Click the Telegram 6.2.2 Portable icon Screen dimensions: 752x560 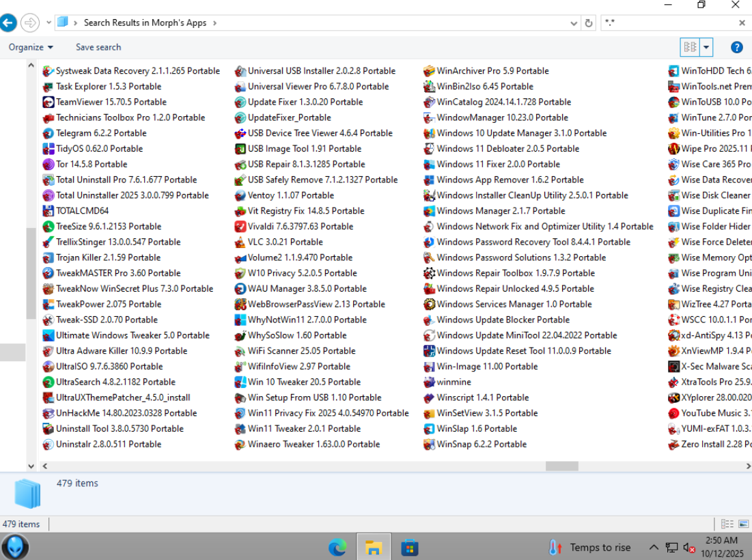[x=48, y=133]
